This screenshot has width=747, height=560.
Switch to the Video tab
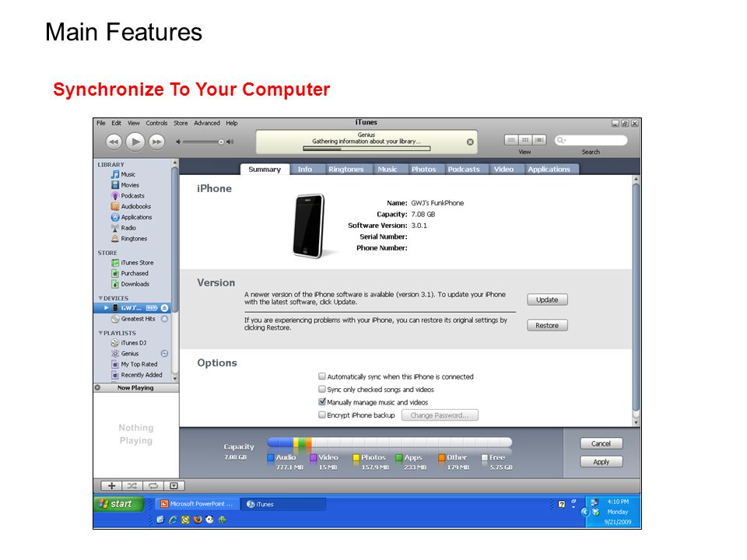click(503, 169)
